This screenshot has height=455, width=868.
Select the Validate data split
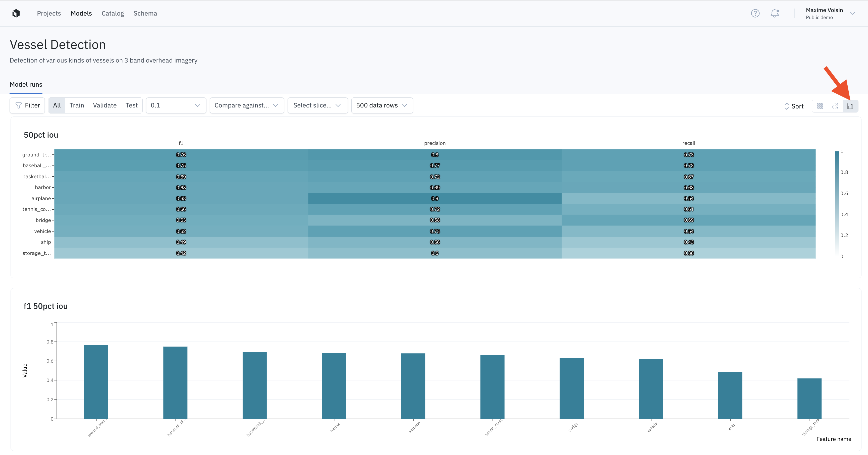tap(104, 105)
